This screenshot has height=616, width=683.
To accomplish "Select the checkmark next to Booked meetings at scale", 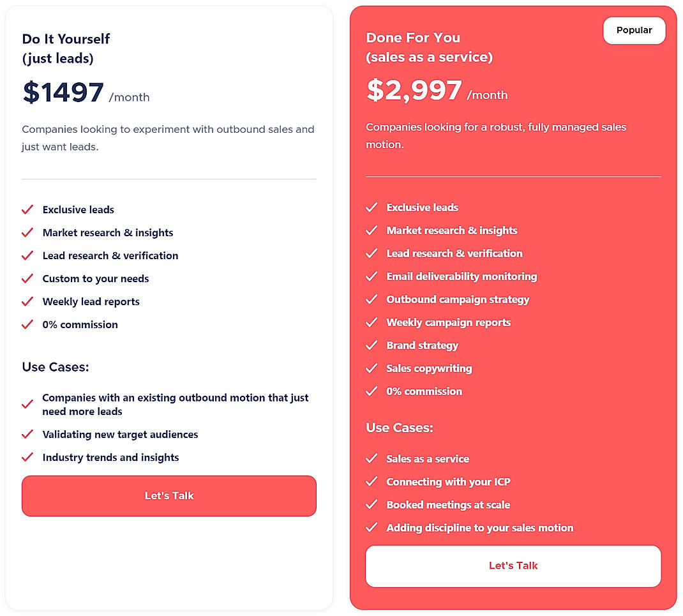I will coord(372,504).
